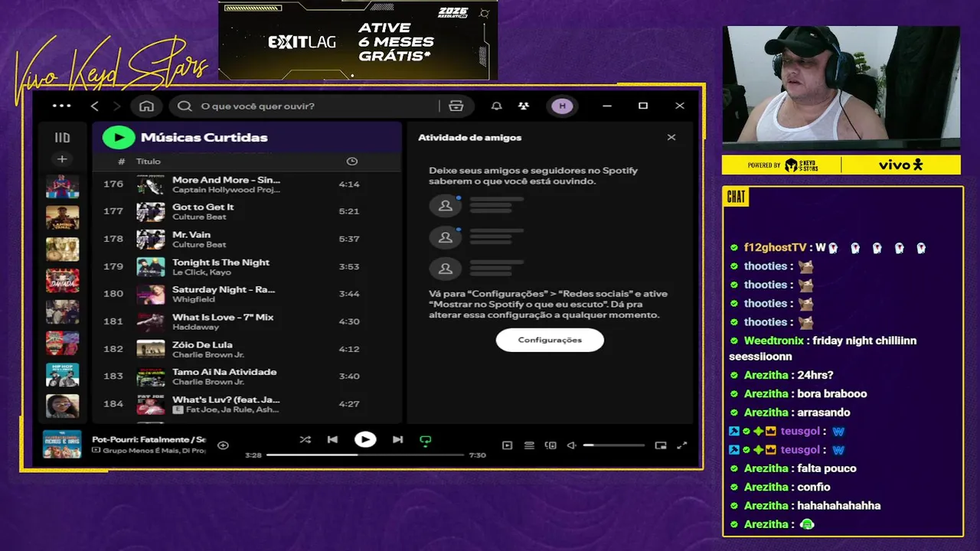
Task: Open first playlist thumbnail in library sidebar
Action: [x=62, y=186]
